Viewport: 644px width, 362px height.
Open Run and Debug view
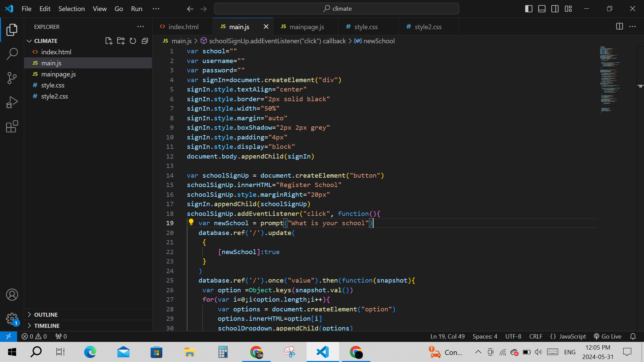pyautogui.click(x=12, y=102)
